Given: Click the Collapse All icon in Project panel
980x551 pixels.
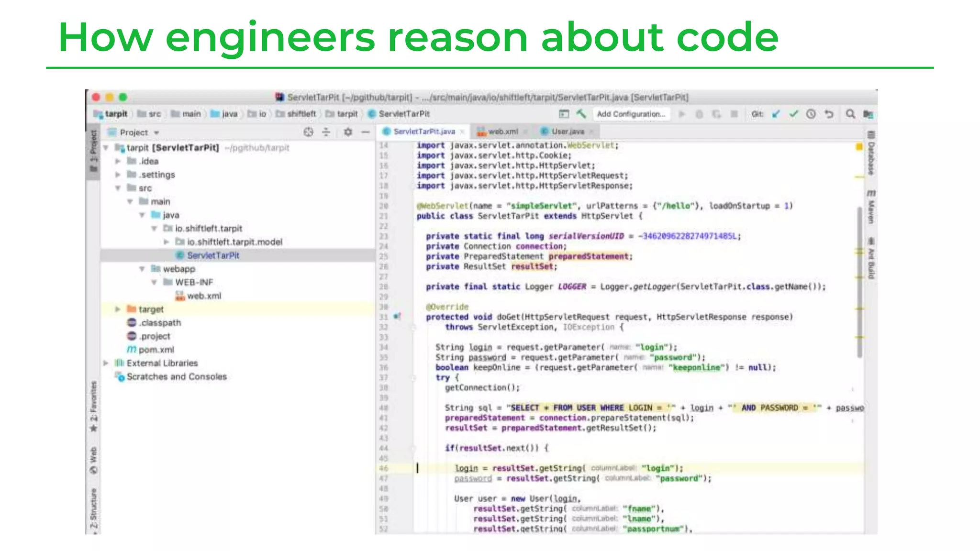Looking at the screenshot, I should [326, 132].
